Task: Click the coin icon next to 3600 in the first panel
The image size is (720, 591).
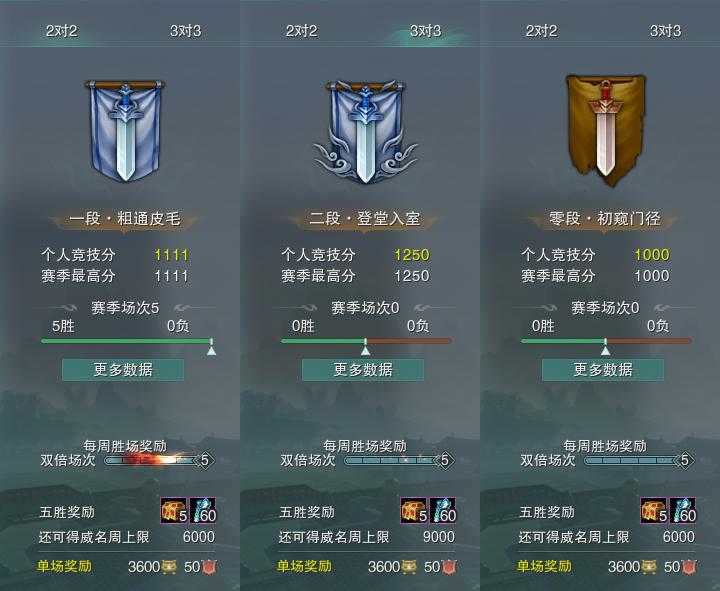Action: (x=169, y=567)
